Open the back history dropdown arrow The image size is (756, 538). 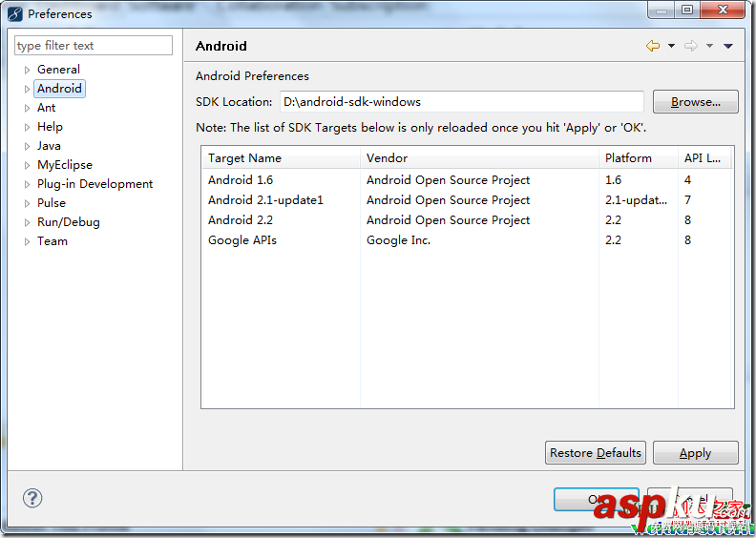671,46
